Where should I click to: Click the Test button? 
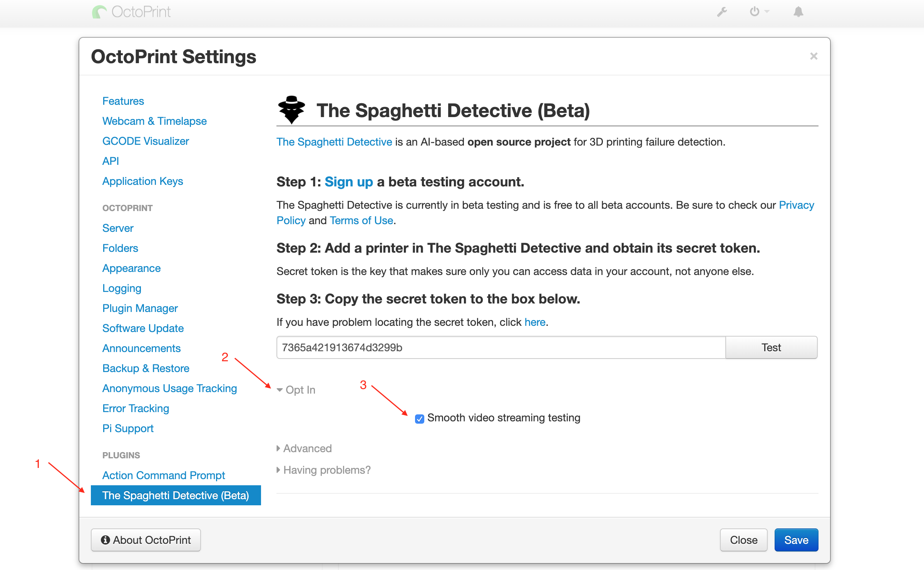(771, 347)
